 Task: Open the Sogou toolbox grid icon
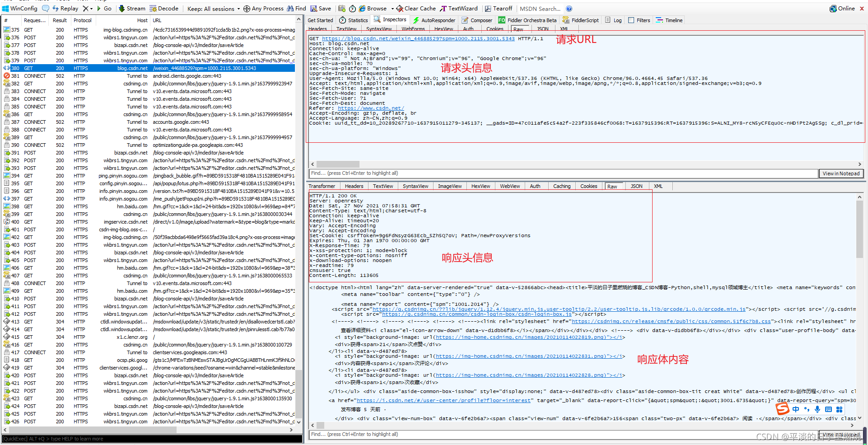click(839, 409)
